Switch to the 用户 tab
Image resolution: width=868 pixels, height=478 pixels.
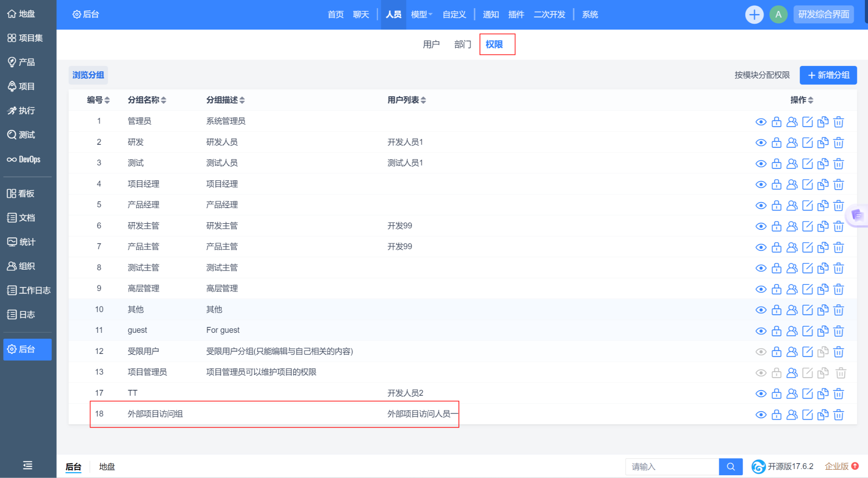click(x=431, y=44)
